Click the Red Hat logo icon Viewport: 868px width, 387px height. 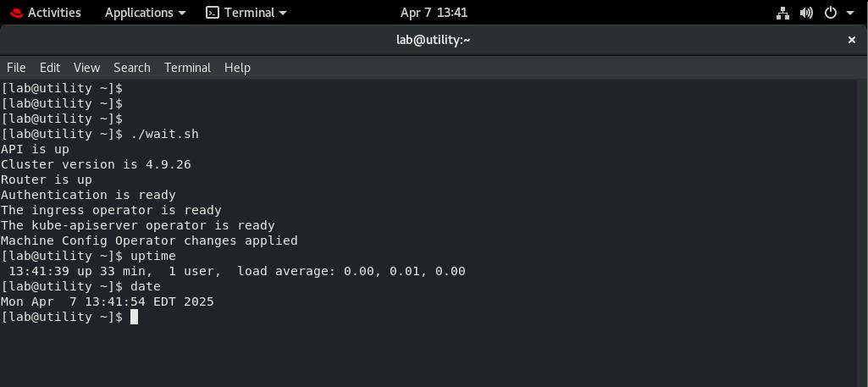[14, 13]
